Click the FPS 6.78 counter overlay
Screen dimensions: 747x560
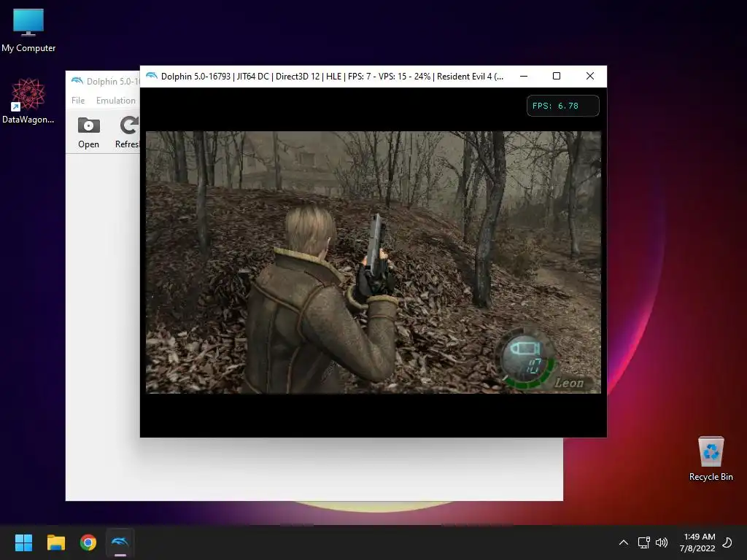562,106
